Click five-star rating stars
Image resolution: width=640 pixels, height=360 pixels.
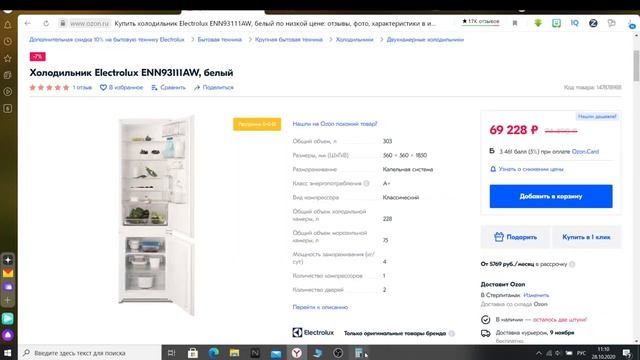[x=49, y=87]
